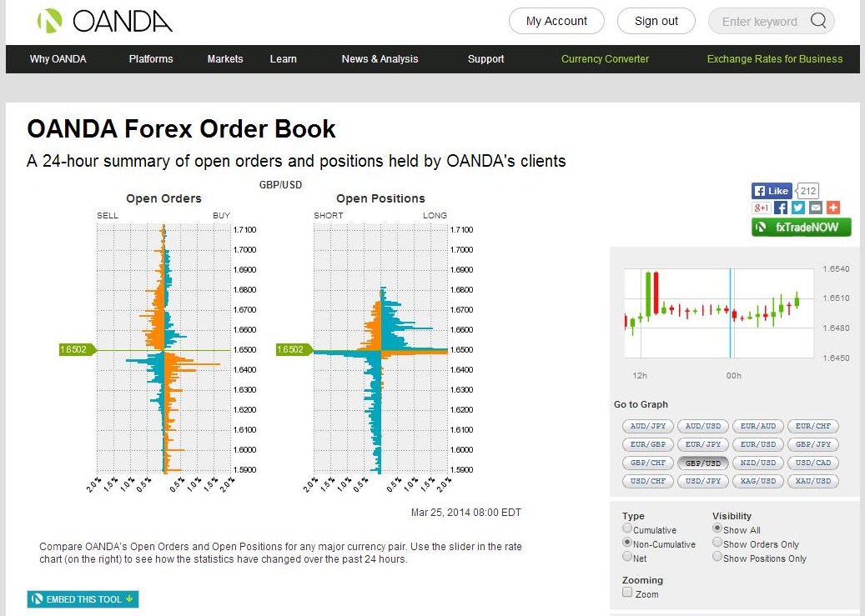Screen dimensions: 865x616
Task: Click the OANDA logo
Action: (x=105, y=21)
